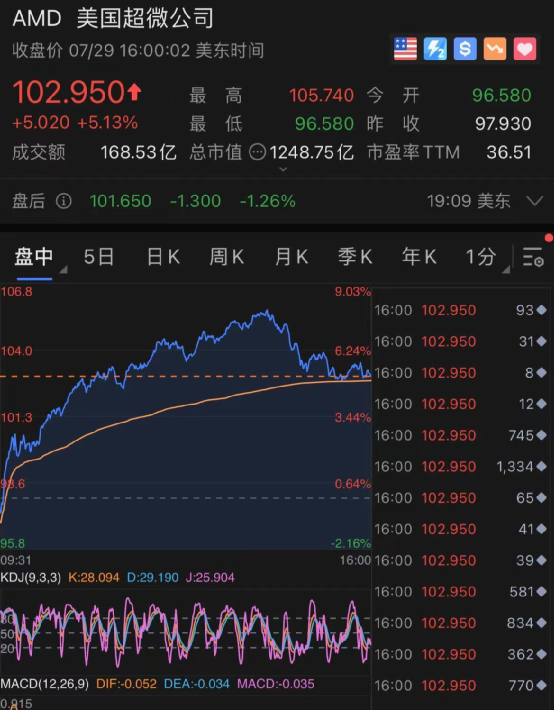Tap the pink heart favorite icon
This screenshot has width=554, height=710.
coord(525,49)
